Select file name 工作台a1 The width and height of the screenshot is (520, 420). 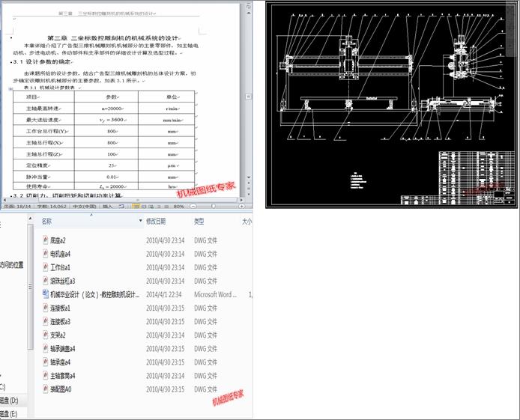point(61,267)
